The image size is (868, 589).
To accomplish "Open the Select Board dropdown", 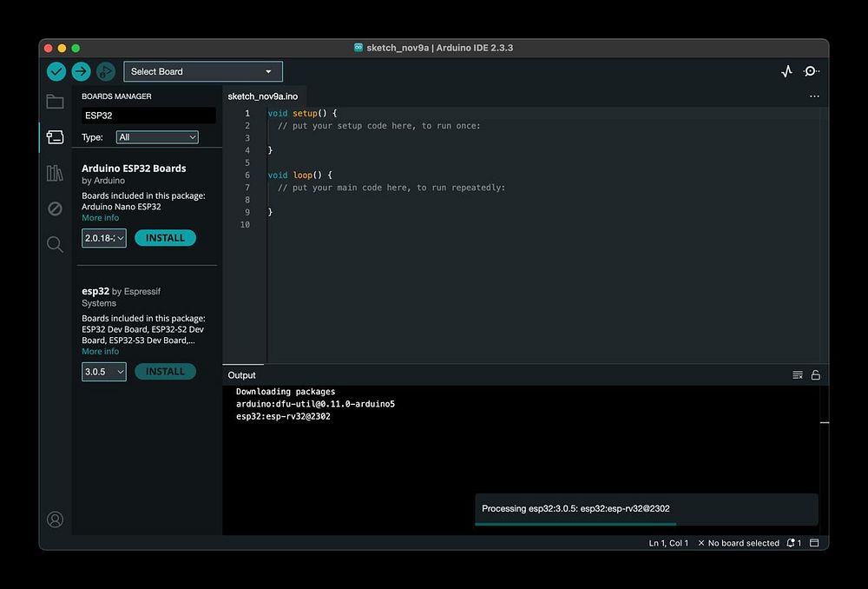I will tap(202, 71).
